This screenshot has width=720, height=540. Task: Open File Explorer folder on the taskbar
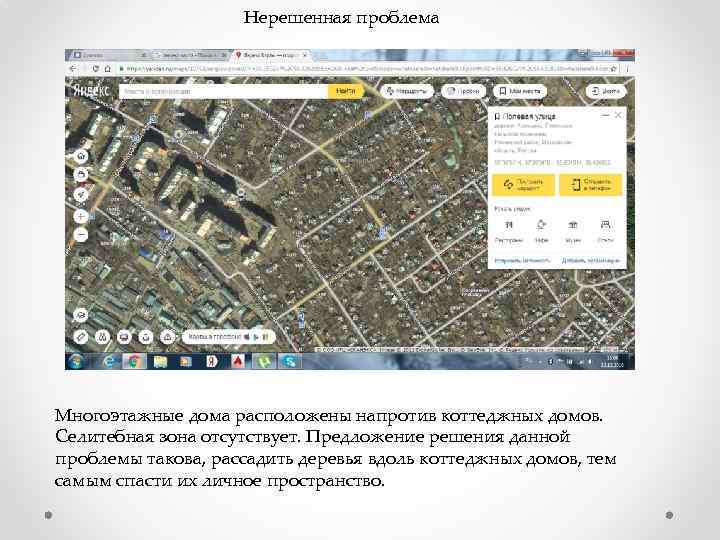tap(160, 361)
